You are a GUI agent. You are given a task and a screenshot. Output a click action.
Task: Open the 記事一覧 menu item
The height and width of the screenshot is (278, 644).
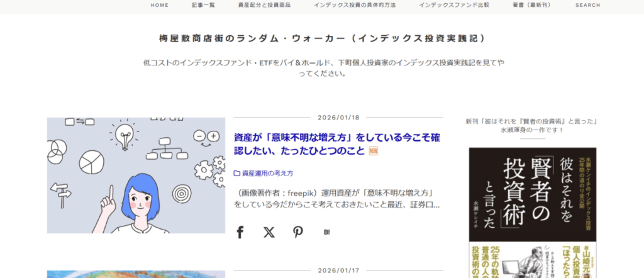(203, 5)
